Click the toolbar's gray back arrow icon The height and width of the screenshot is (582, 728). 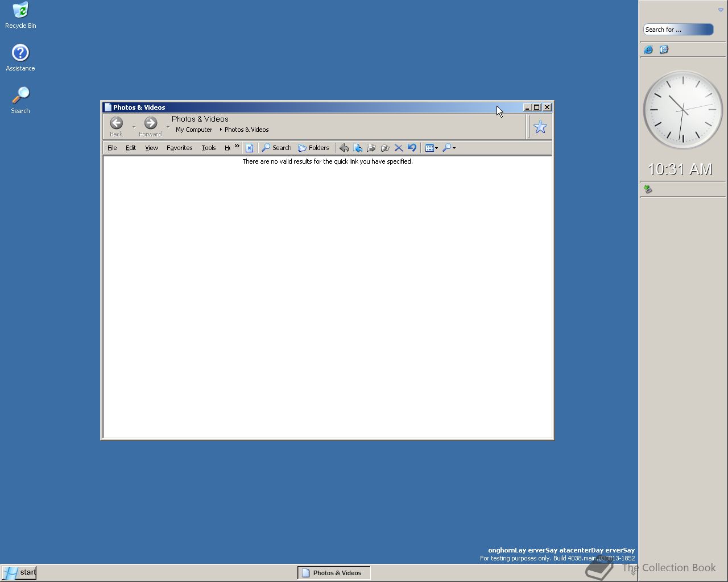tap(344, 148)
